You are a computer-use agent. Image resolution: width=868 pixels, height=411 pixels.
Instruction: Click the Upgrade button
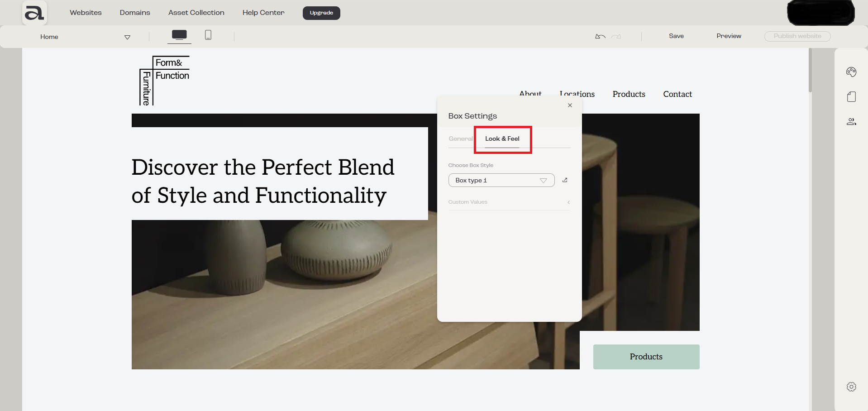pos(321,13)
